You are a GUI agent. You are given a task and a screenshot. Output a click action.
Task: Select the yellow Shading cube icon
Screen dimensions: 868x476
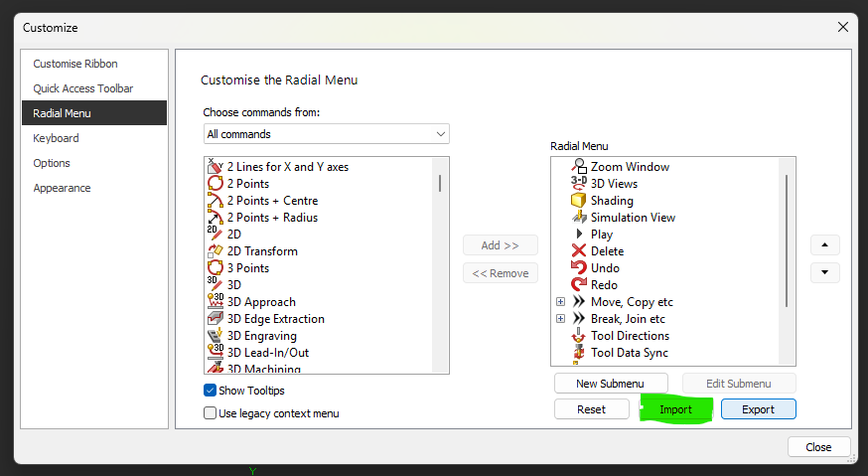pyautogui.click(x=580, y=201)
